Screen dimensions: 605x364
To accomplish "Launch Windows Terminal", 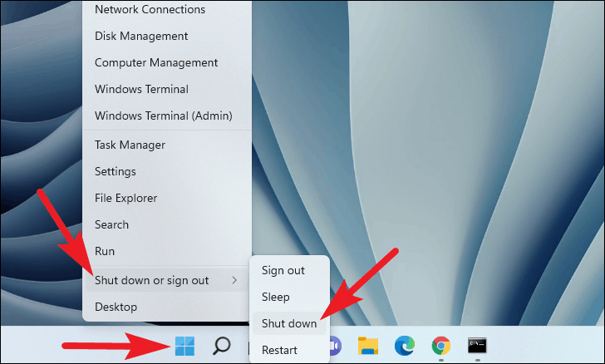I will (x=167, y=89).
